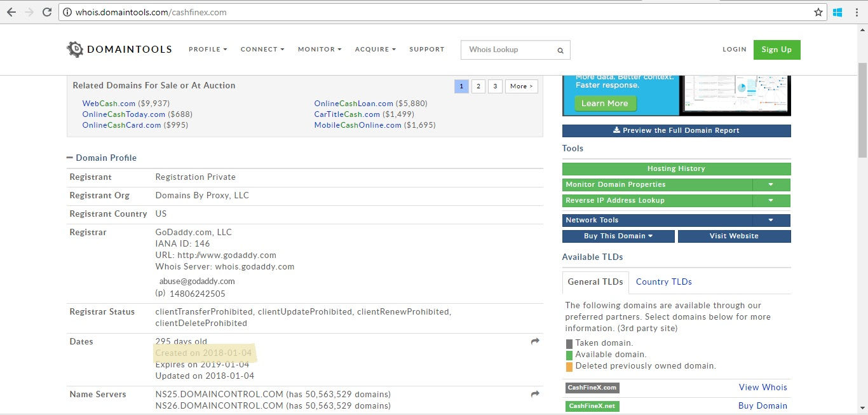Click the Monitor Domain Properties button
This screenshot has width=868, height=415.
click(x=657, y=185)
